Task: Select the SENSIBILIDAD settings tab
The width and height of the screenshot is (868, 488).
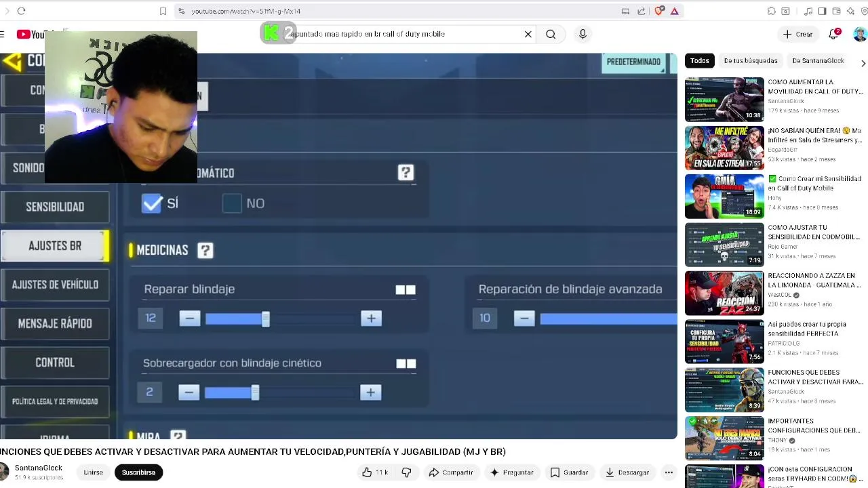Action: tap(55, 207)
